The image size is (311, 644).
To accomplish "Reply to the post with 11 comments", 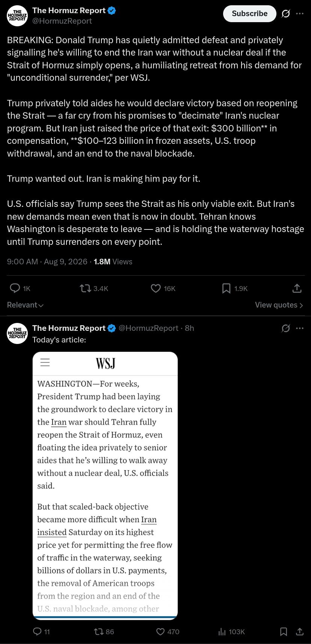I will click(x=41, y=632).
